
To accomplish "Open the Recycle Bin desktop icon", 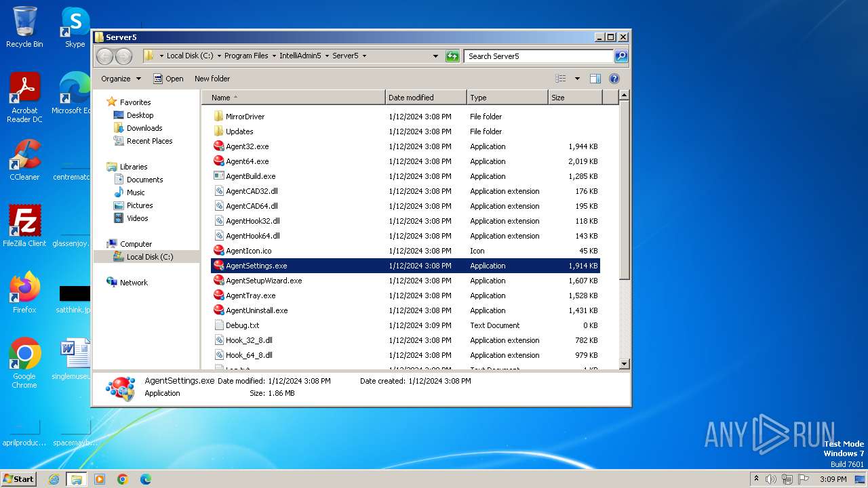I will [x=24, y=27].
